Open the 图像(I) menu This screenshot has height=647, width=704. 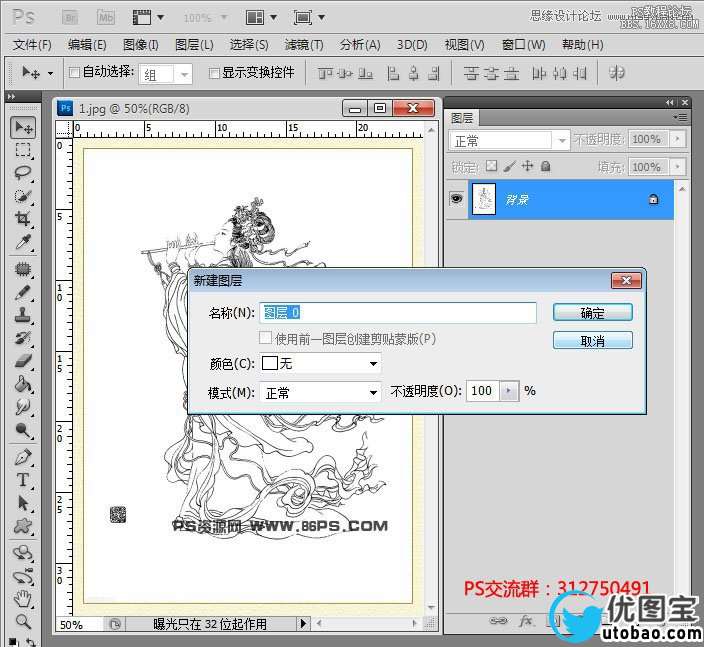point(141,45)
